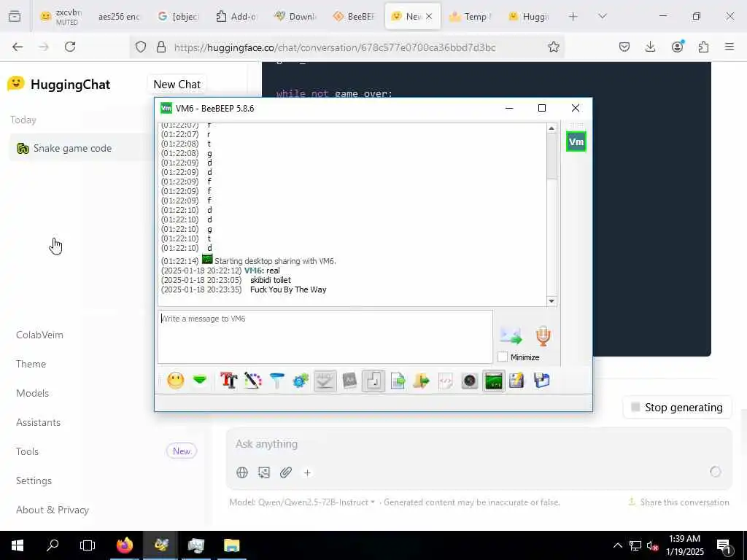Open Firefox application menu hamburger
747x560 pixels.
point(729,47)
